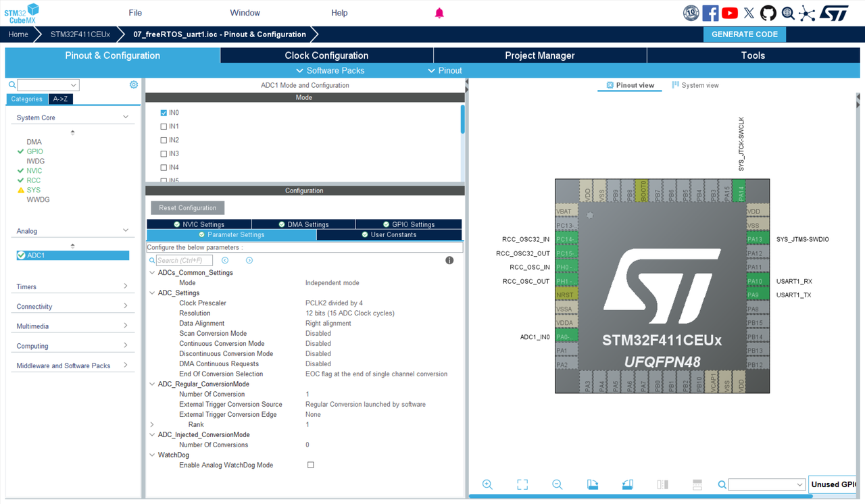Enable the IN4 channel checkbox

tap(164, 167)
